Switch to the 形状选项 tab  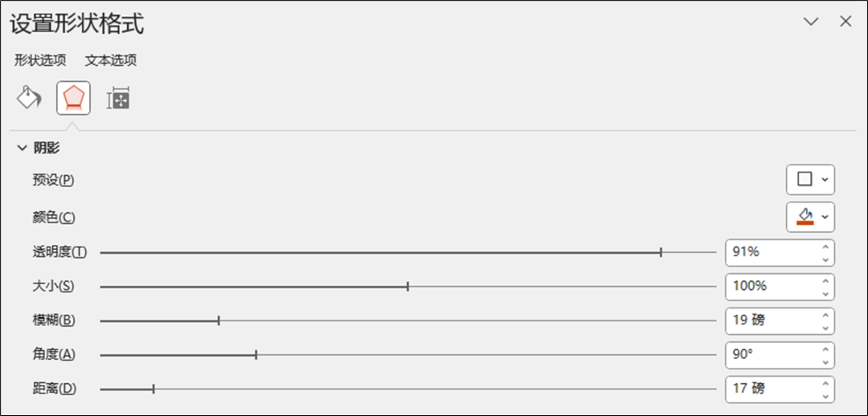[x=40, y=60]
